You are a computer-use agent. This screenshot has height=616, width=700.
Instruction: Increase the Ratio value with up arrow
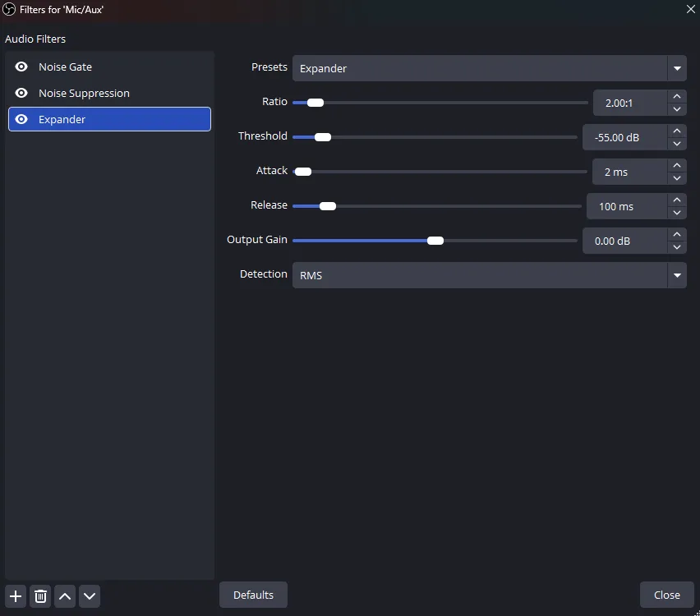coord(676,97)
